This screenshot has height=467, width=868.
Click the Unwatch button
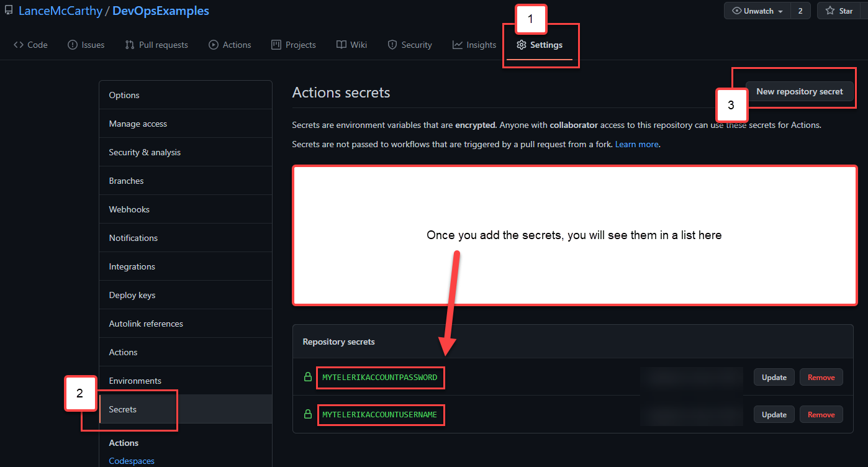click(x=757, y=11)
